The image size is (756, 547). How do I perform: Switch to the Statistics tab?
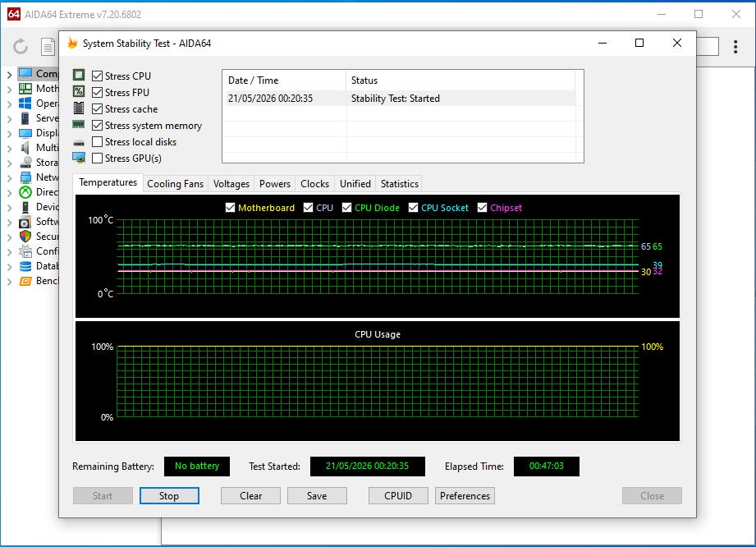coord(399,184)
